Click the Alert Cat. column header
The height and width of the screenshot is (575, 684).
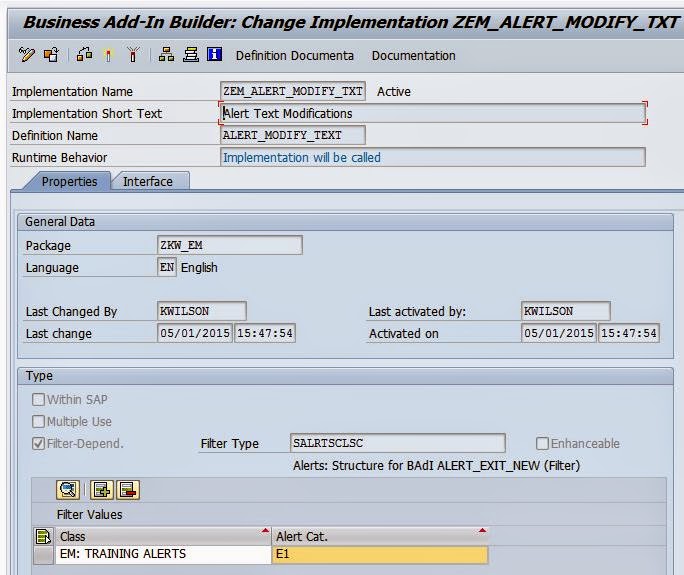380,536
